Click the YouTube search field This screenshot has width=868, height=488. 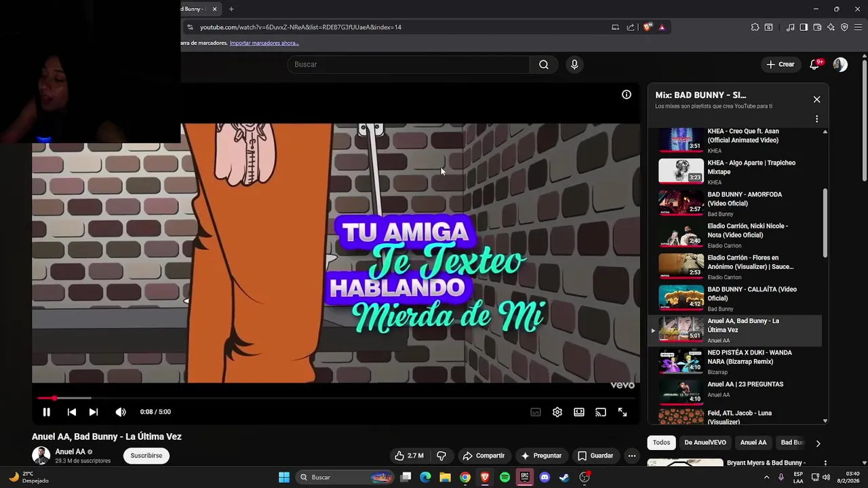pos(408,64)
